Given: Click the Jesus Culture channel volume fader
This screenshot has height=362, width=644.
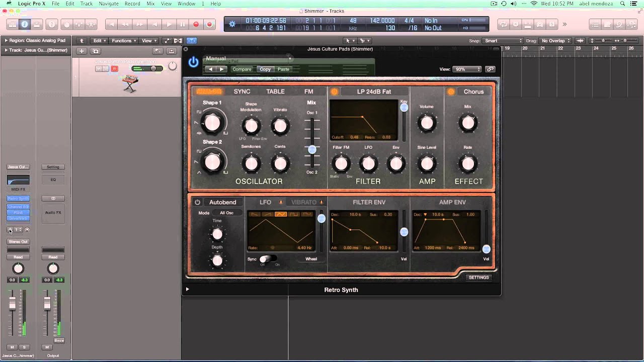Looking at the screenshot, I should pyautogui.click(x=13, y=303).
